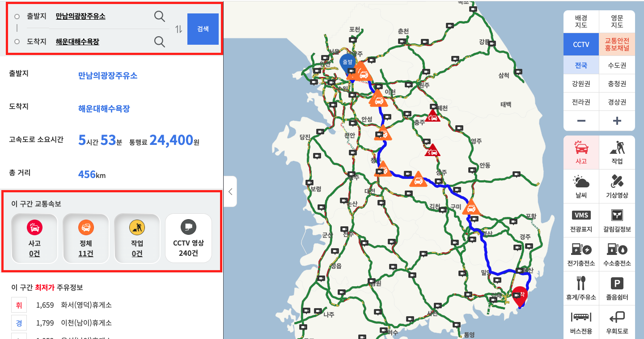This screenshot has height=339, width=644.
Task: Open the blue 해운대해수욕장 destination link
Action: (104, 109)
